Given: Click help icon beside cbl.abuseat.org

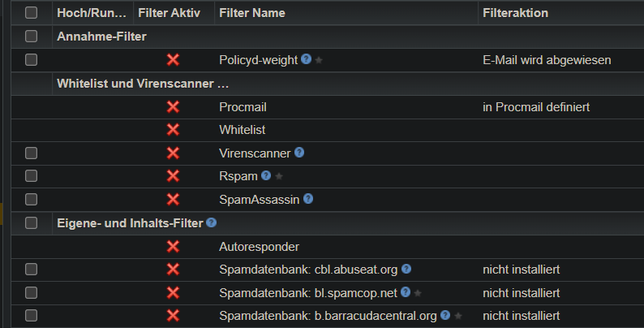Looking at the screenshot, I should pyautogui.click(x=406, y=269).
